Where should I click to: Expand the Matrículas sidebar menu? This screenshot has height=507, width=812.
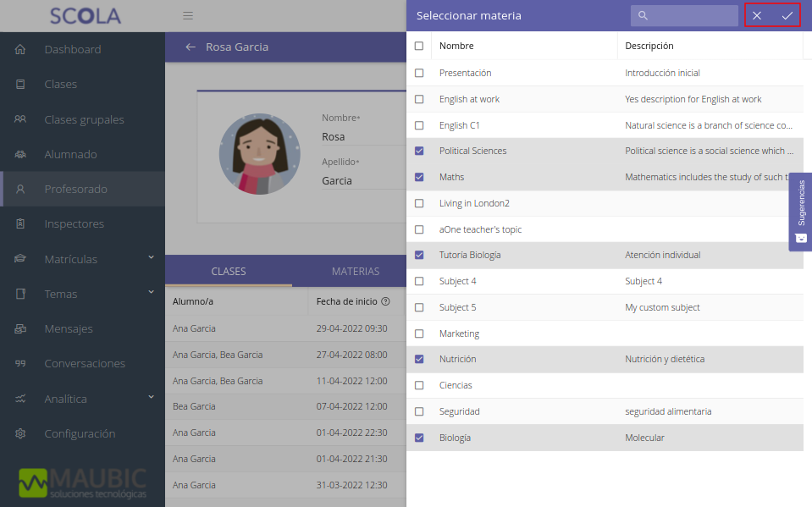click(150, 258)
